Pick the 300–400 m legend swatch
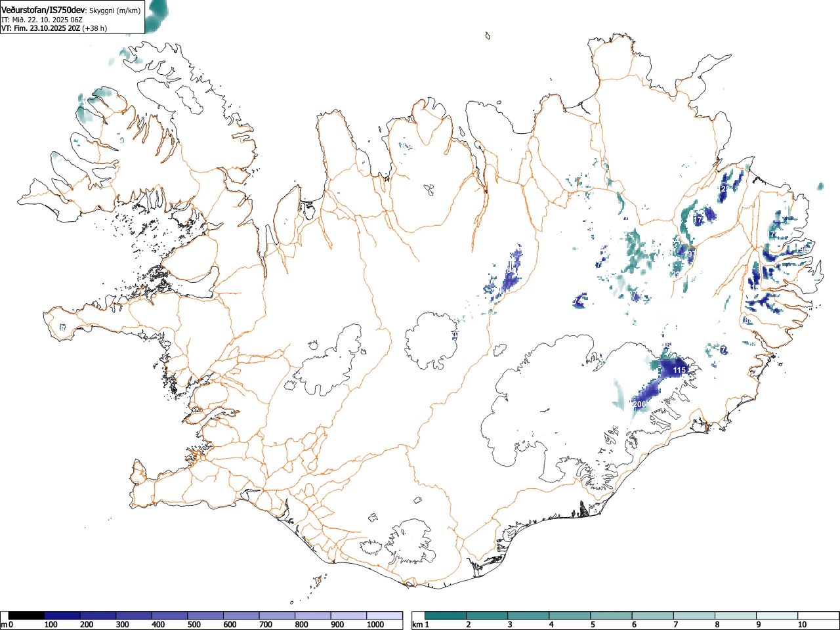This screenshot has height=630, width=840. [134, 616]
